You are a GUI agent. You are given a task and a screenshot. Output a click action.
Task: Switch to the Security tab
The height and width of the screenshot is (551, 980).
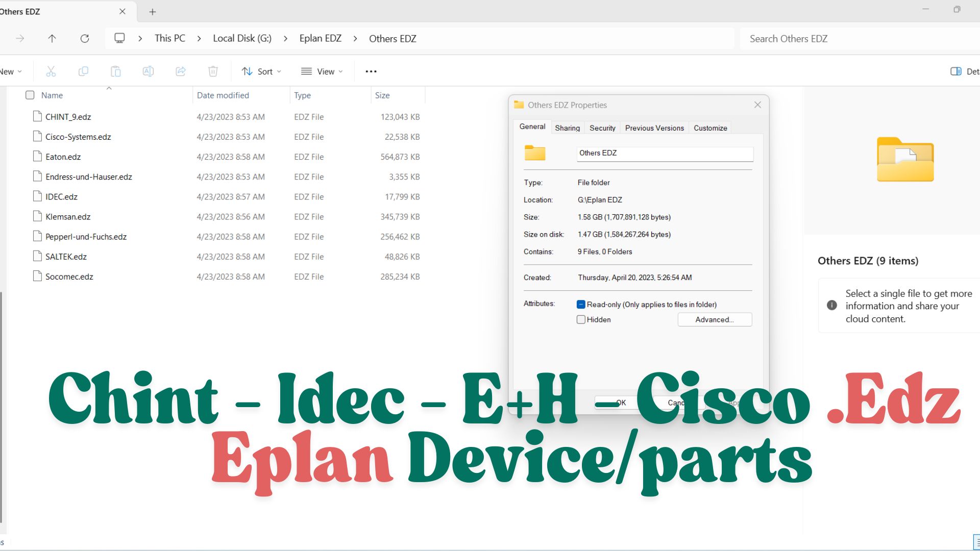pos(602,128)
